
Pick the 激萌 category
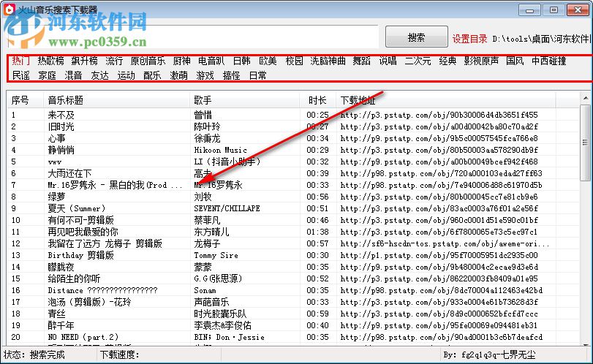(178, 75)
